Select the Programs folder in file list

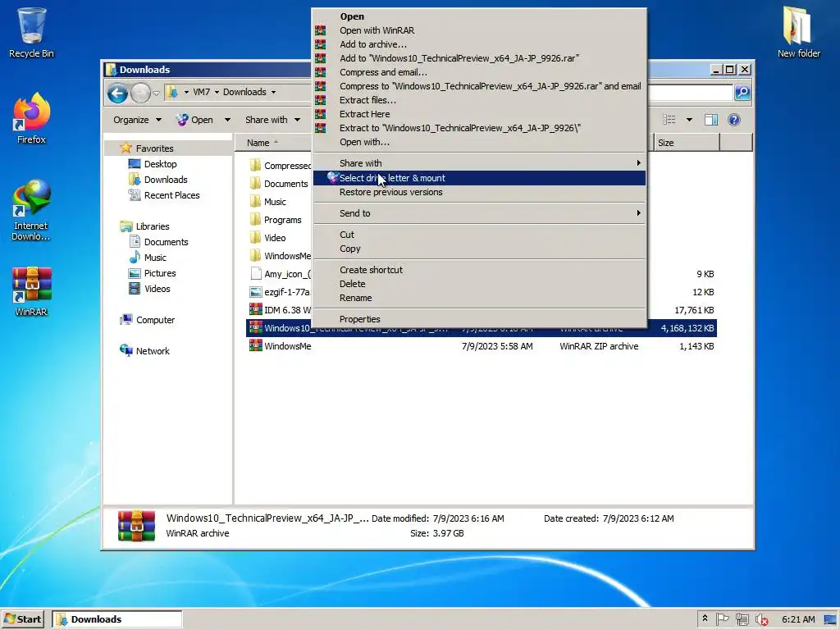tap(276, 220)
